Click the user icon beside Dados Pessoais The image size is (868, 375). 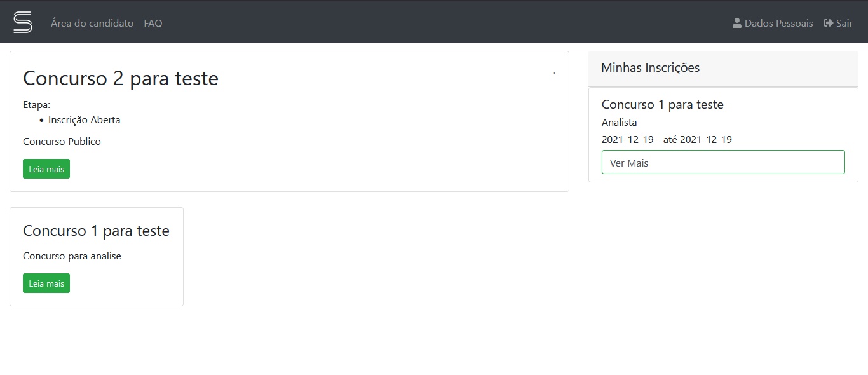[x=737, y=23]
